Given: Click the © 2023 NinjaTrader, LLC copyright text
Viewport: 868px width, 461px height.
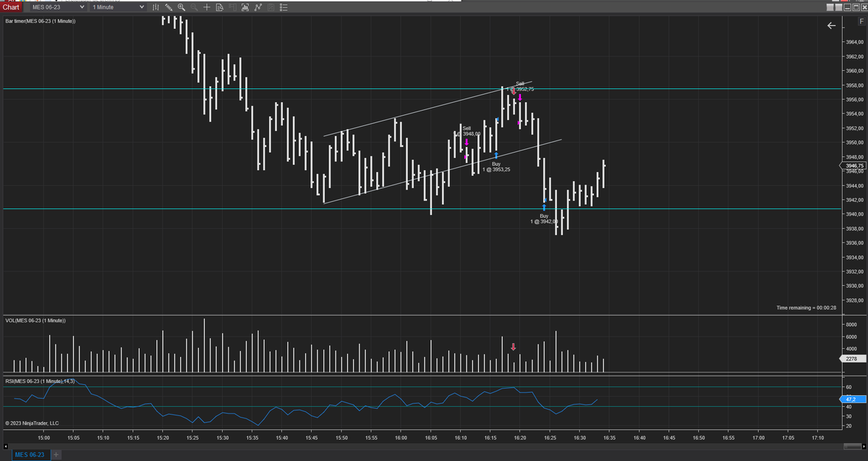Looking at the screenshot, I should [32, 423].
